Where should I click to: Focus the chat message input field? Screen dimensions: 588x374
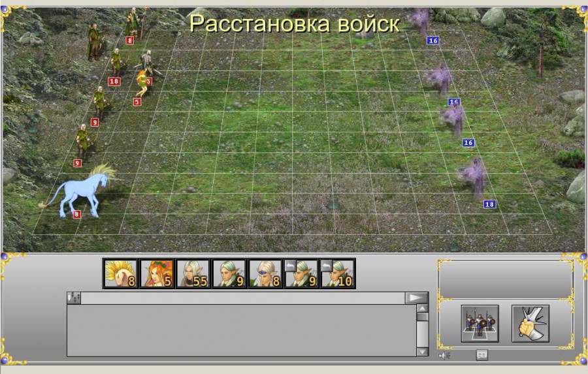242,298
